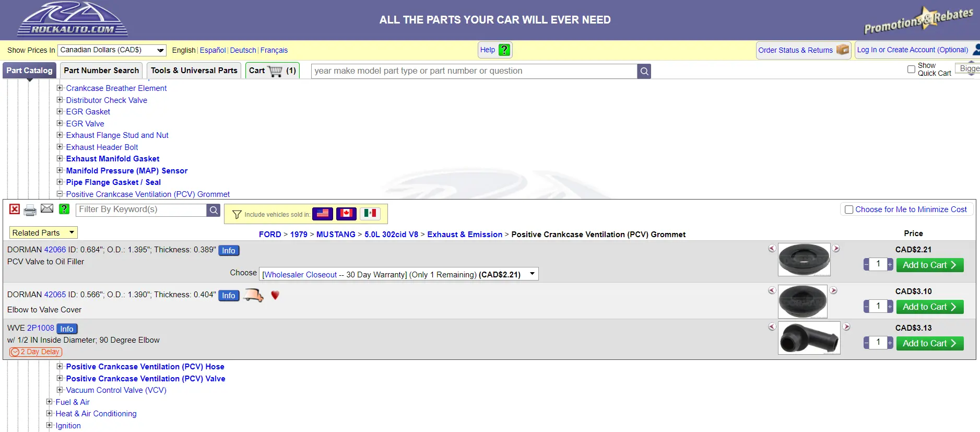Viewport: 980px width, 432px height.
Task: Click the truck icon on DORMAN 42065 row
Action: click(254, 295)
